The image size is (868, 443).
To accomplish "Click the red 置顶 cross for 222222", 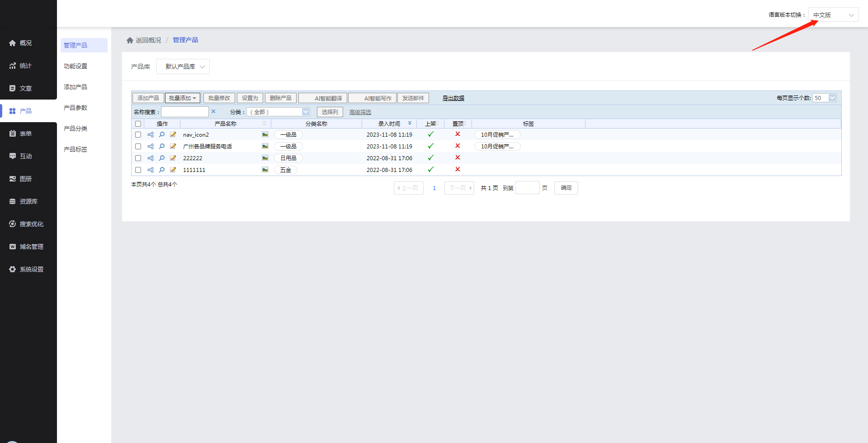I will [x=458, y=158].
